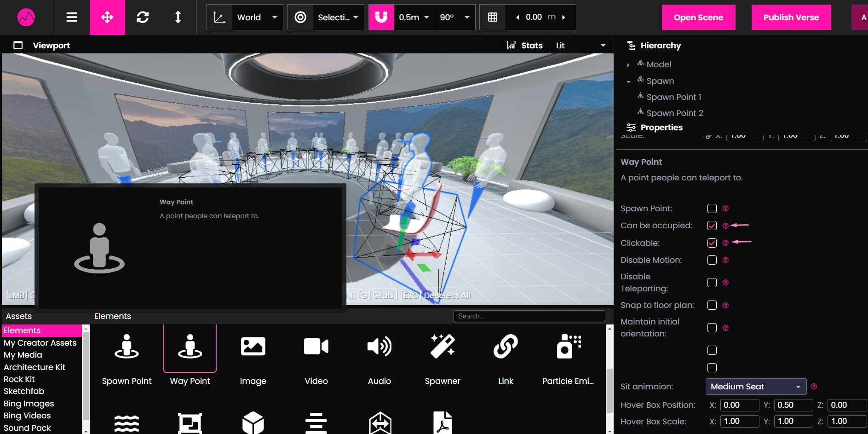Open the Medium Seat animation dropdown

pos(756,387)
